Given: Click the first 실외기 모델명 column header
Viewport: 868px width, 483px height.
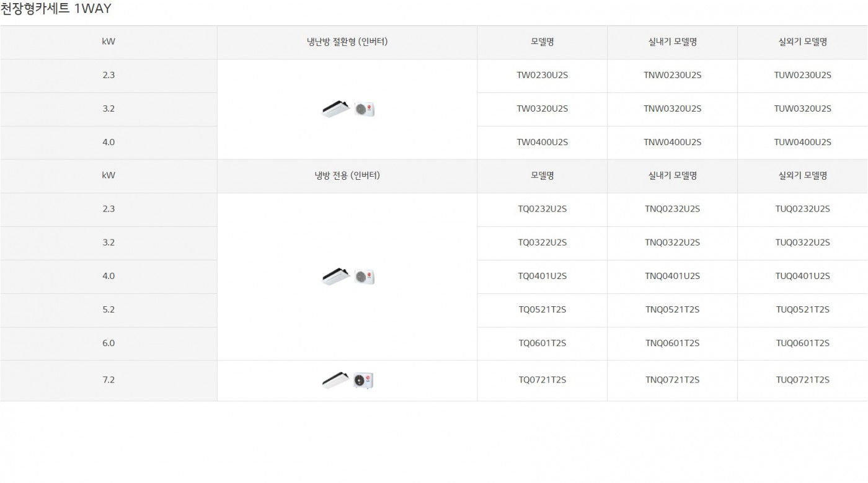Looking at the screenshot, I should pyautogui.click(x=802, y=42).
